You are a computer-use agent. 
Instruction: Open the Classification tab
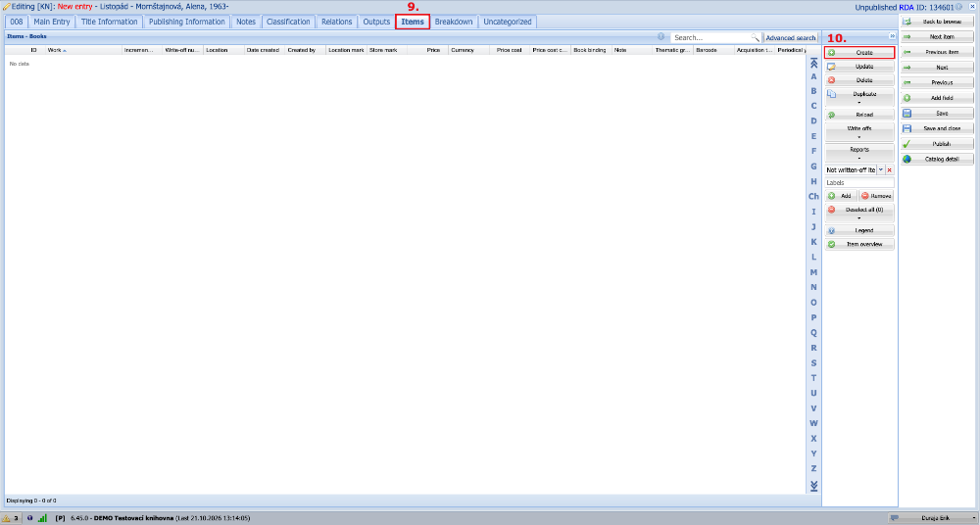288,22
